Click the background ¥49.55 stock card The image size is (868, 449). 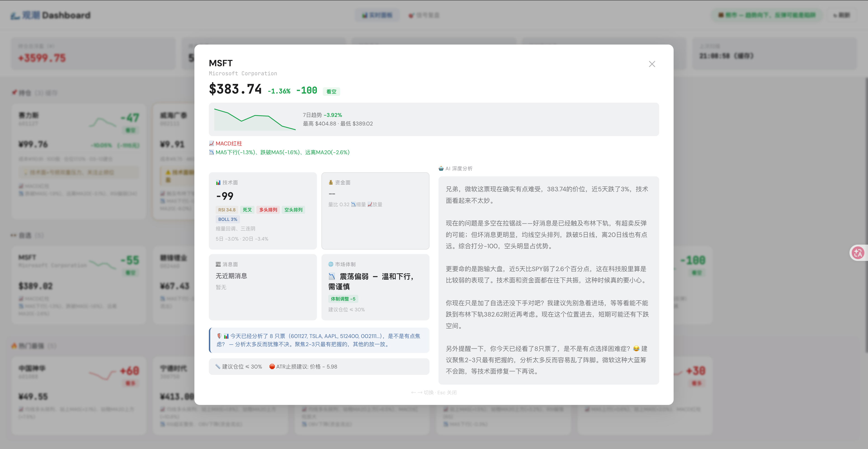pos(79,396)
